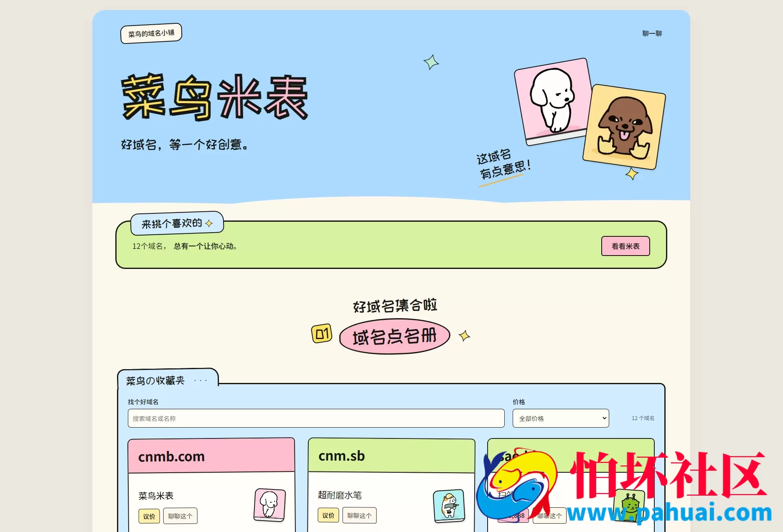The width and height of the screenshot is (783, 532).
Task: Click the 好域名，等一个好创意。 tagline
Action: (184, 144)
